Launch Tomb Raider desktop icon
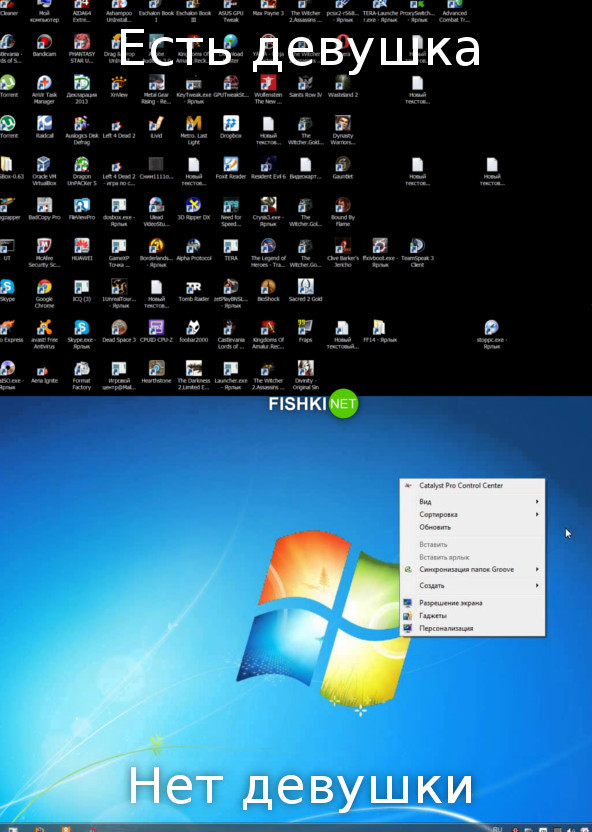 pyautogui.click(x=194, y=291)
